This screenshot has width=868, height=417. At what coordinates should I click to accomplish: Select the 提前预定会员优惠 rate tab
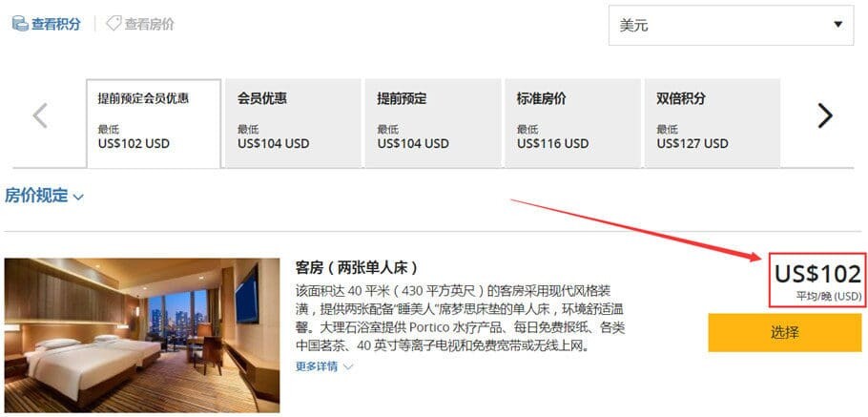pyautogui.click(x=154, y=123)
